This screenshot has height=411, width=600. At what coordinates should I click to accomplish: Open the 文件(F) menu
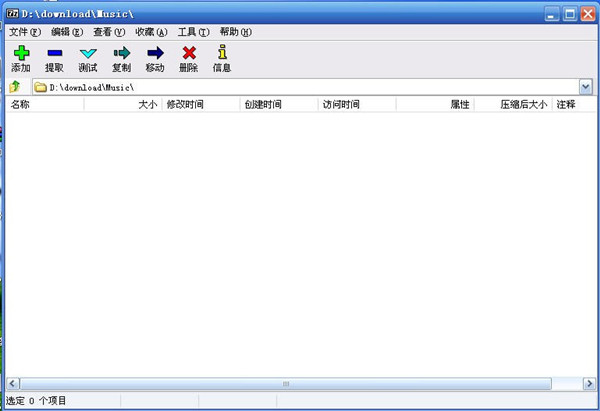tap(25, 32)
